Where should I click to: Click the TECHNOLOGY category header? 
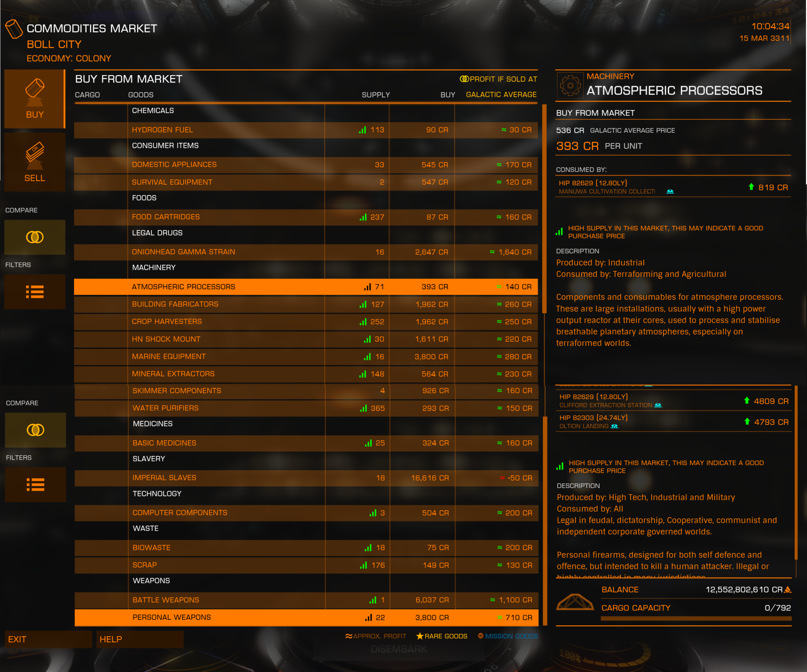[x=157, y=494]
